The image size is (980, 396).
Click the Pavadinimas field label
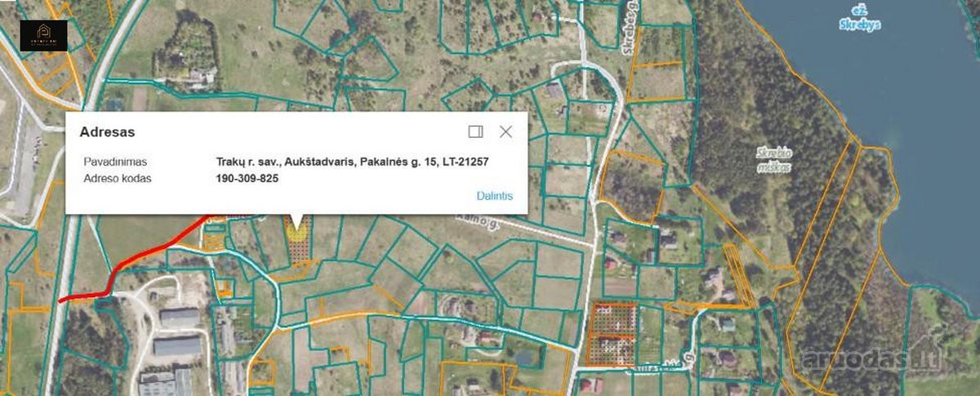coord(115,162)
